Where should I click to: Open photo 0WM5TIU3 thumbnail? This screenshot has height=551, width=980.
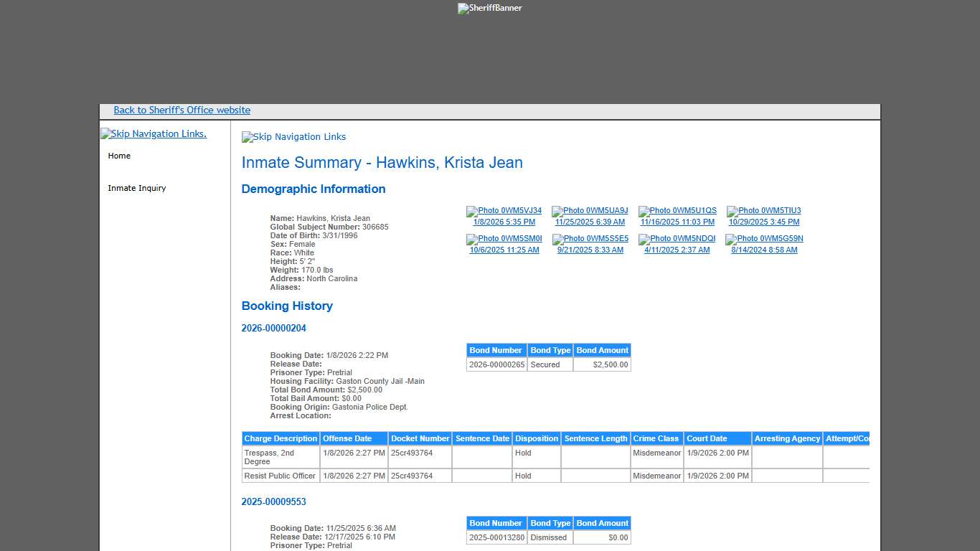click(x=763, y=211)
